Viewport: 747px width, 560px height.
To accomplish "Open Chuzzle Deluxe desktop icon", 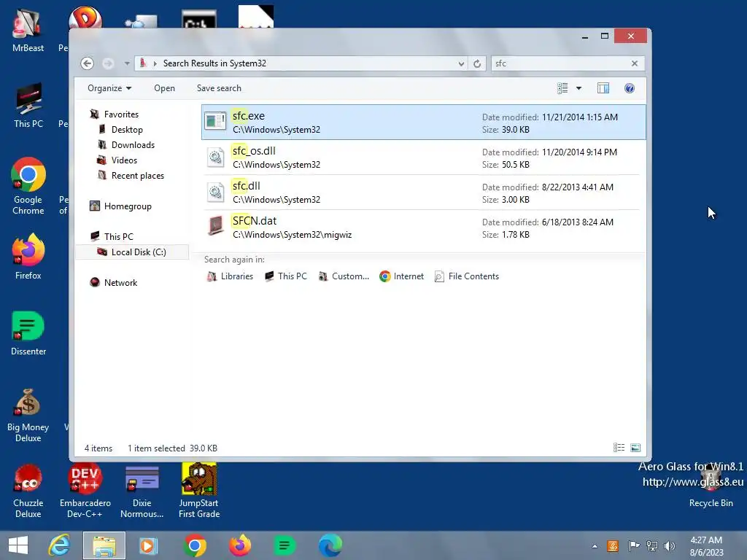I will 28,491.
